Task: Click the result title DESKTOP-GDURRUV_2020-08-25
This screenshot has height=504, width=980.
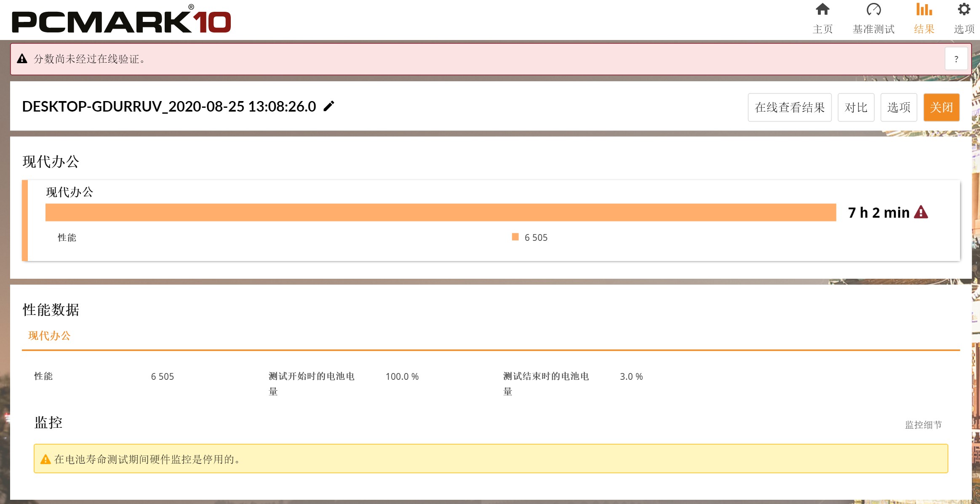Action: pos(168,107)
